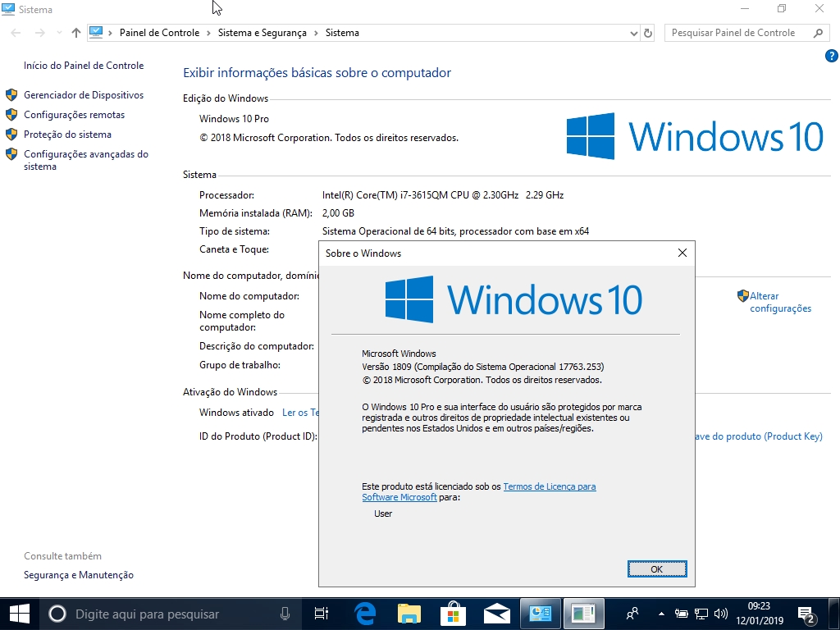Click the forward navigation arrow
The height and width of the screenshot is (630, 840).
39,33
